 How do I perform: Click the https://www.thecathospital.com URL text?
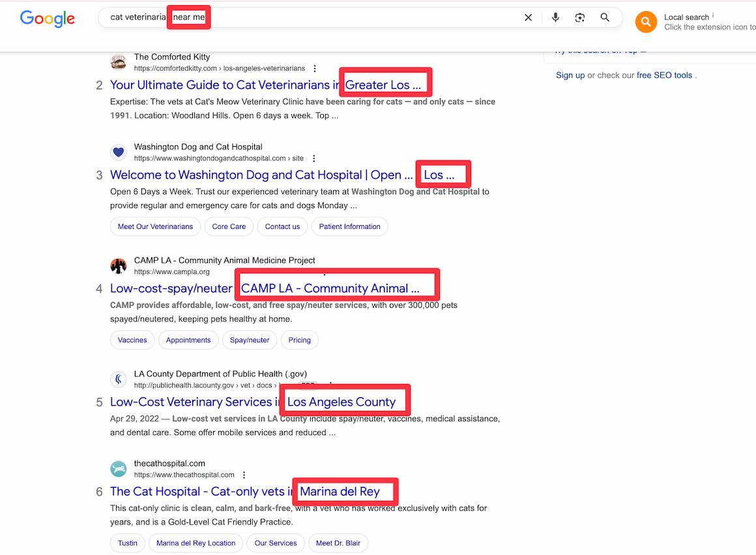pyautogui.click(x=184, y=475)
